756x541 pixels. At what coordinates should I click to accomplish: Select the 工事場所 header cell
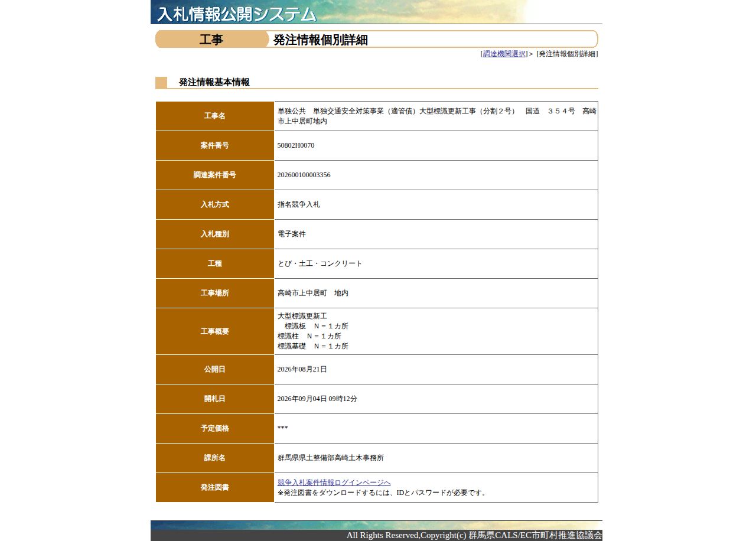(x=215, y=293)
